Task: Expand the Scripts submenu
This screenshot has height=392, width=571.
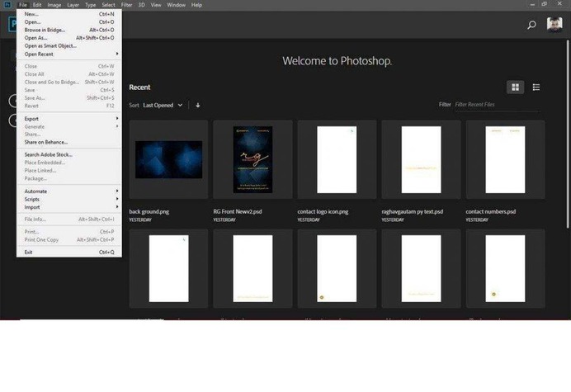Action: 69,199
